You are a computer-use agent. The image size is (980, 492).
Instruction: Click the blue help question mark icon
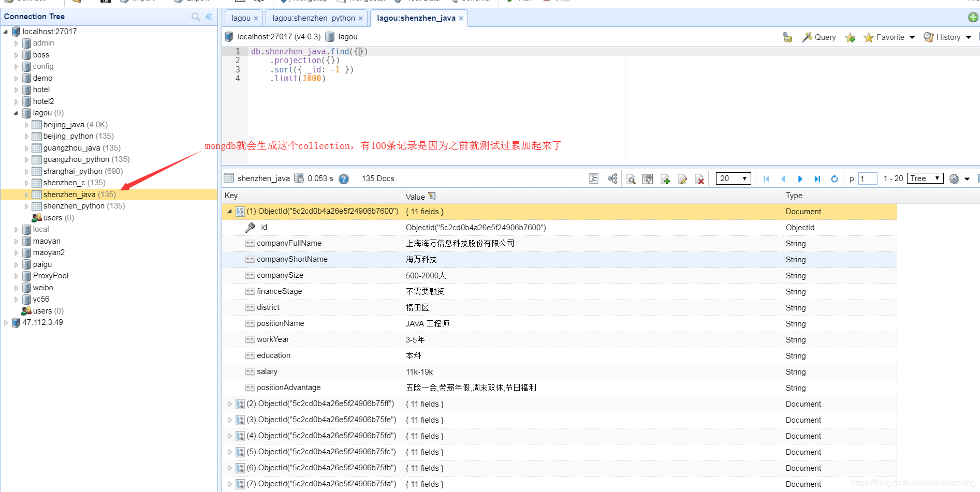344,179
